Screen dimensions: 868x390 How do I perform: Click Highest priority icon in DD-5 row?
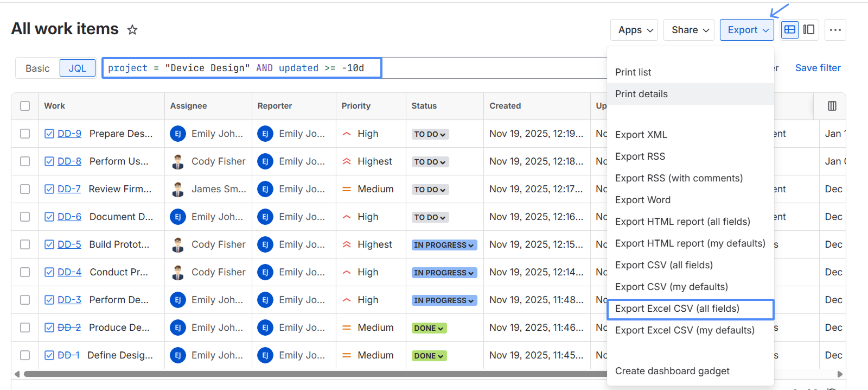pyautogui.click(x=347, y=244)
